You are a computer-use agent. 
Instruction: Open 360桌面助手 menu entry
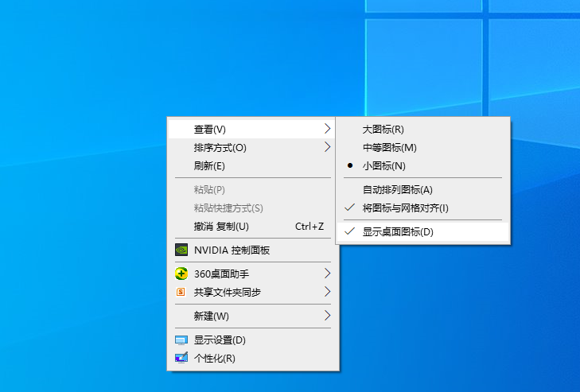point(251,274)
